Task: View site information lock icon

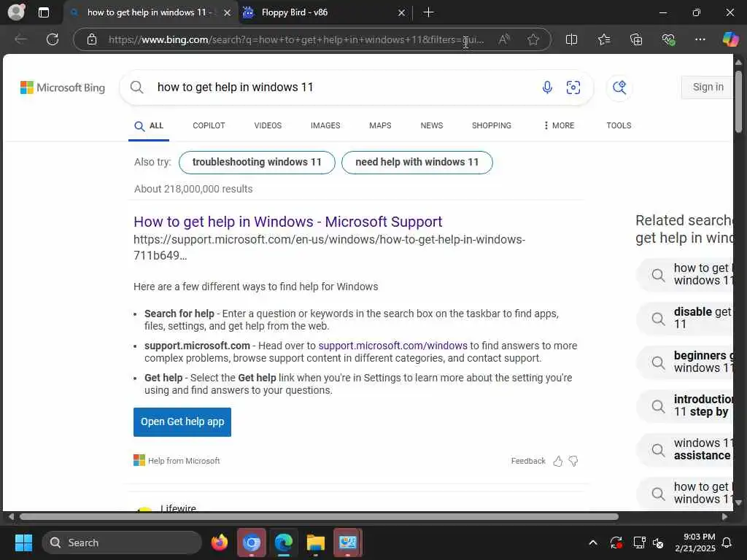Action: (x=92, y=39)
